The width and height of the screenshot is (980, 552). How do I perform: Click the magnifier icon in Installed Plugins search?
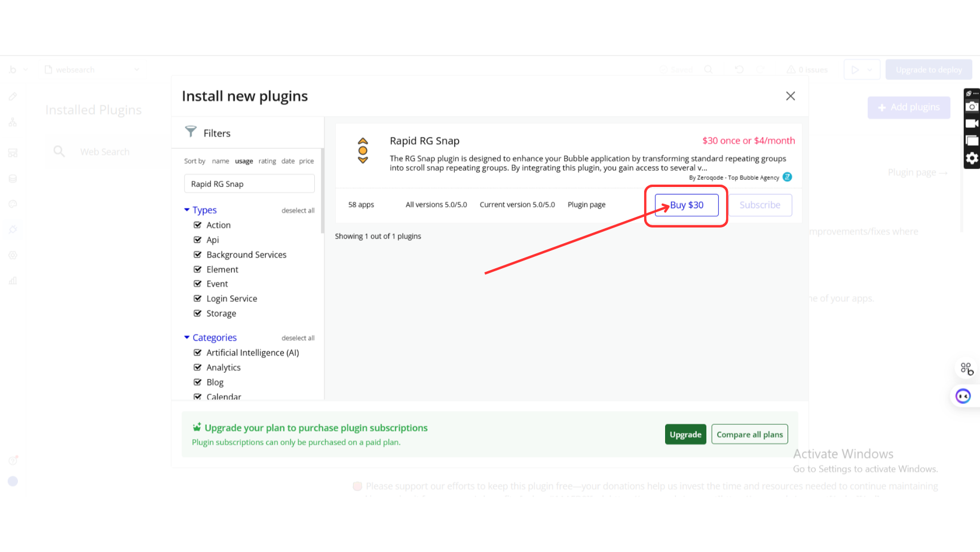pyautogui.click(x=59, y=151)
